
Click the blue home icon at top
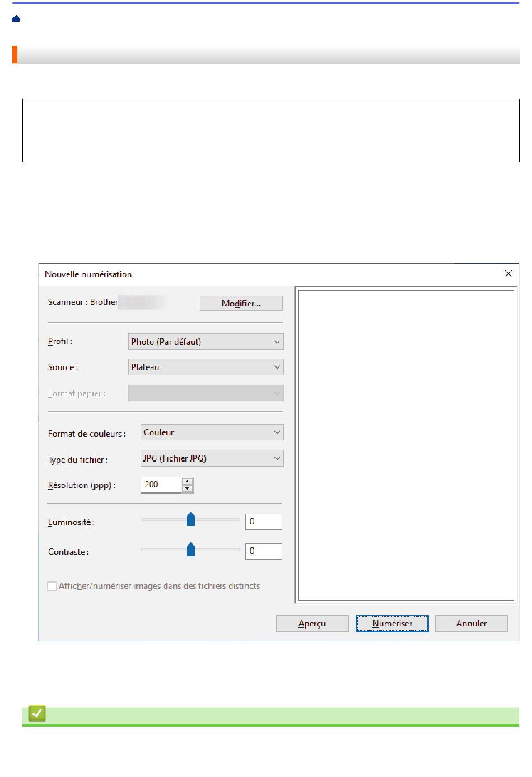tap(16, 18)
